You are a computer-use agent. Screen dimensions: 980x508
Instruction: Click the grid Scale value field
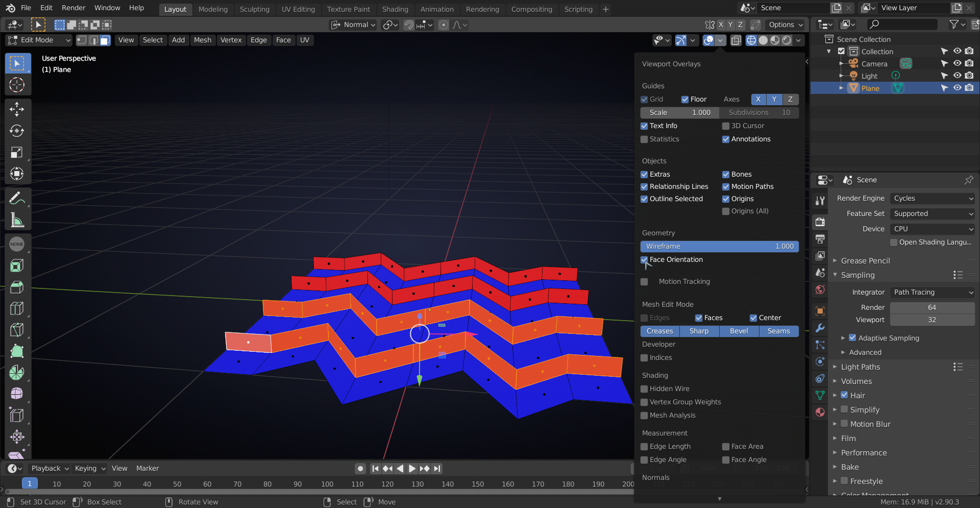tap(679, 113)
